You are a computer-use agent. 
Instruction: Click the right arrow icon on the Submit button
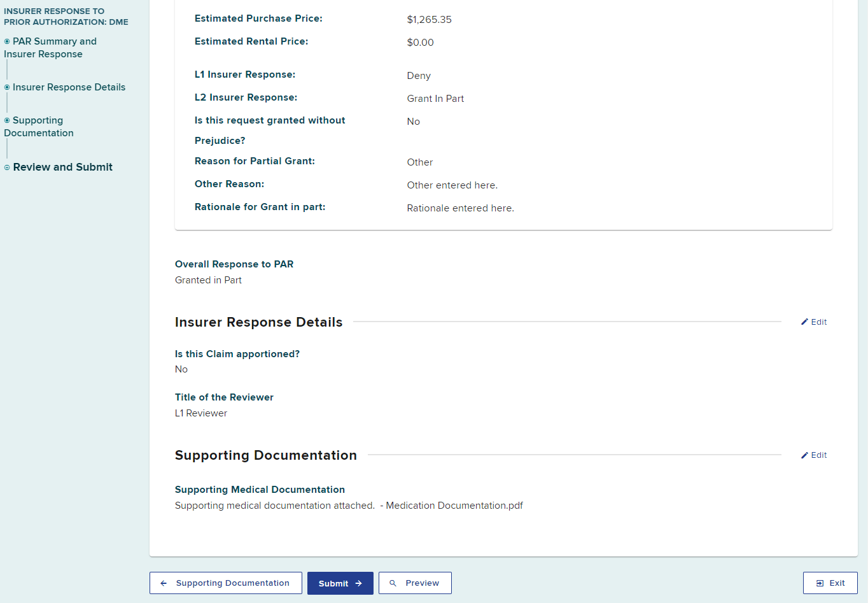pyautogui.click(x=358, y=583)
